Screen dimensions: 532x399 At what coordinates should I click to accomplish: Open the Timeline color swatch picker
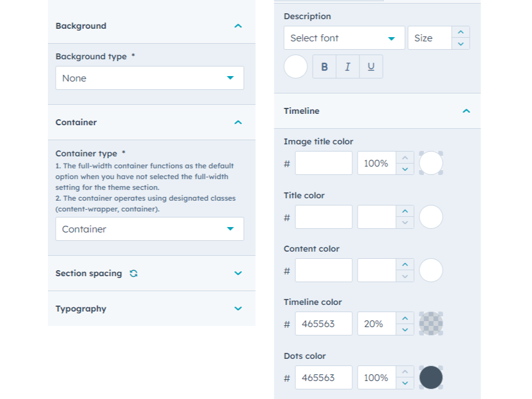coord(431,324)
